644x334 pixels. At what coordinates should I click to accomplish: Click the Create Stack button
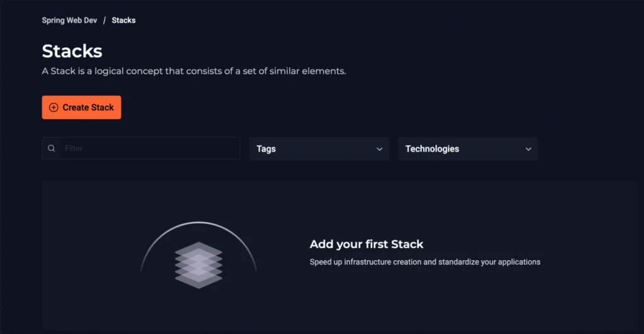[x=81, y=107]
